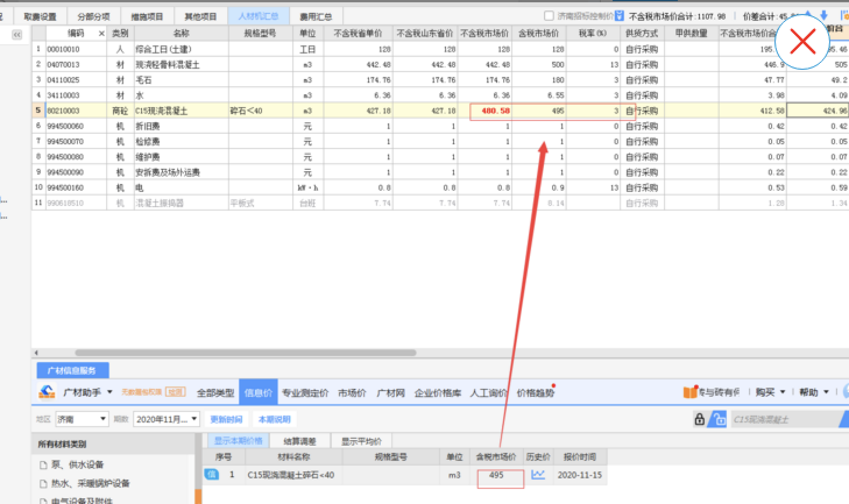Click the 含税市场价 column header in top table
Screen dimensions: 849x504
click(x=539, y=33)
